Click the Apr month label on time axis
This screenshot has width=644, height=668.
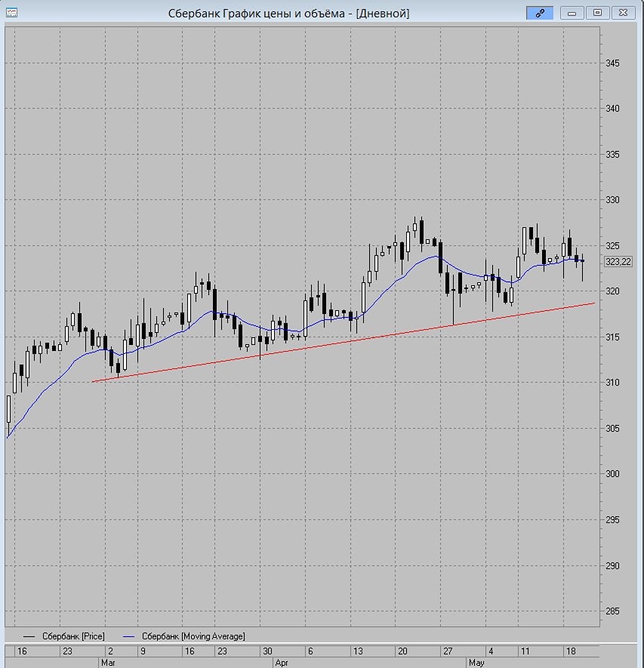click(282, 663)
